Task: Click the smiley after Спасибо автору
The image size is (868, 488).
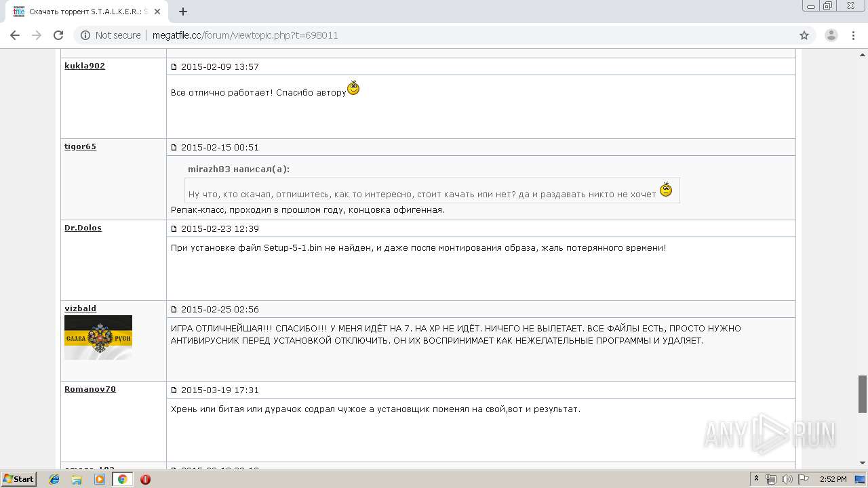Action: [x=353, y=88]
